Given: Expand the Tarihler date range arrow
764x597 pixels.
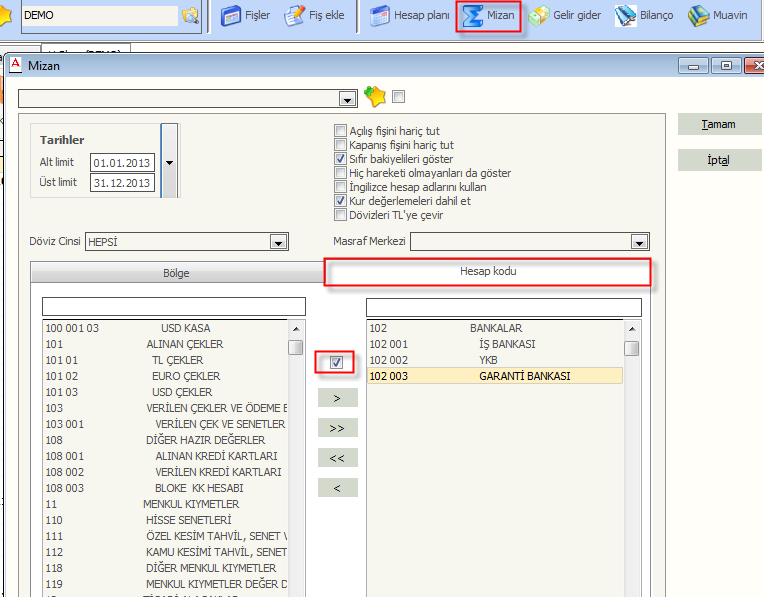Looking at the screenshot, I should (x=169, y=162).
